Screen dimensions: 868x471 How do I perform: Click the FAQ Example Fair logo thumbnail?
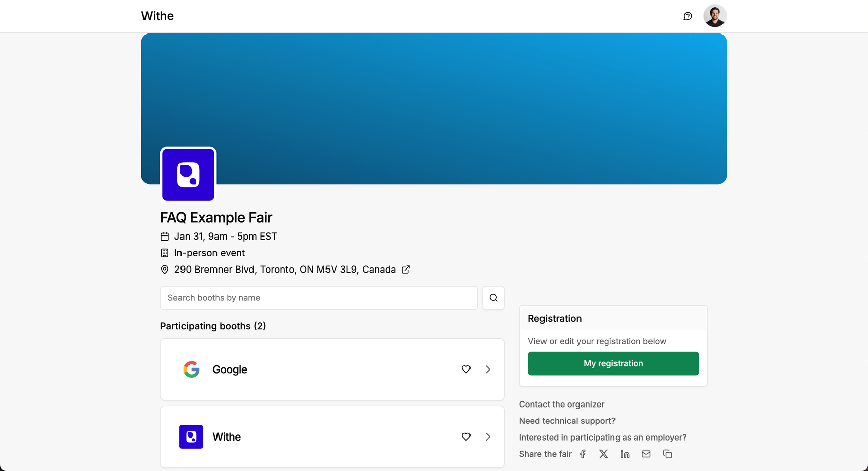[x=188, y=175]
